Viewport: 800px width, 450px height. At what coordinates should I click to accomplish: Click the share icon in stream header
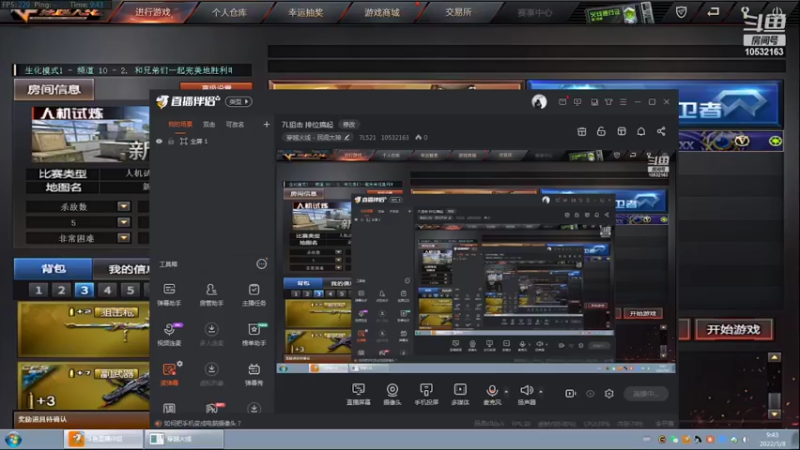(661, 132)
